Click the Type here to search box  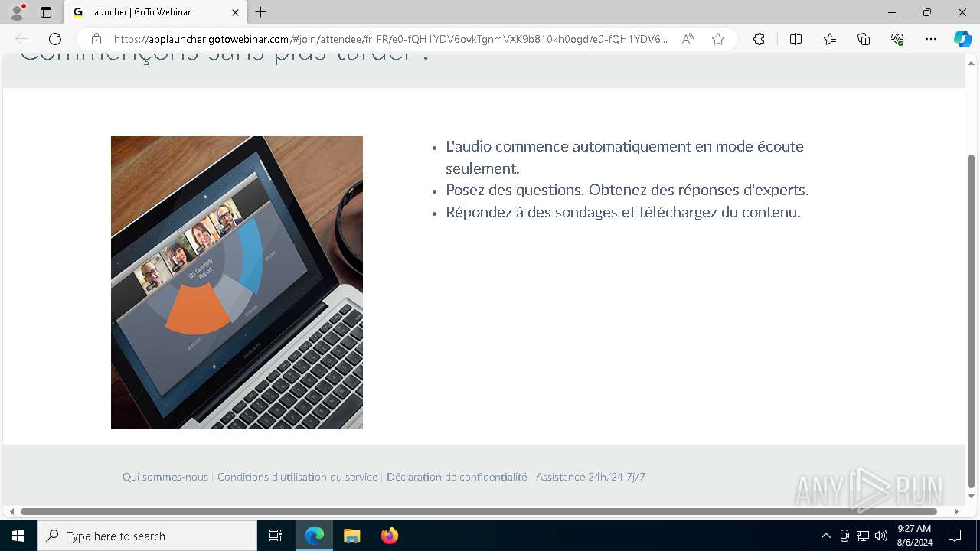(147, 536)
